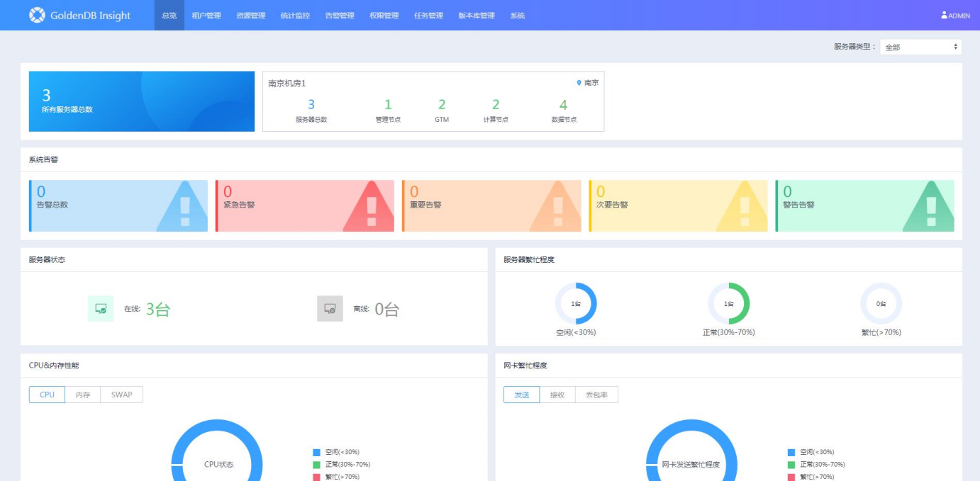The width and height of the screenshot is (980, 481).
Task: Click the 管理节点 count 1
Action: point(388,105)
